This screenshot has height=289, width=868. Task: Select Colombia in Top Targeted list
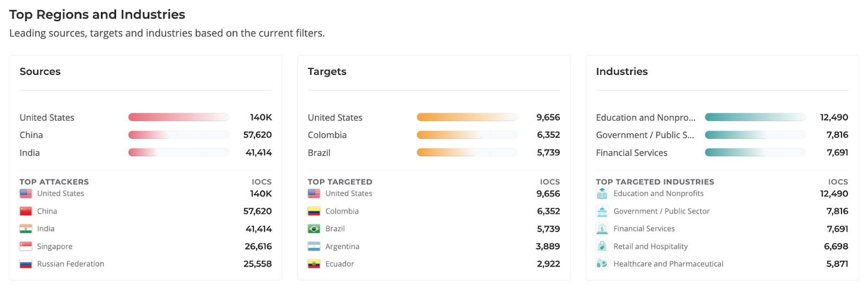(x=342, y=211)
